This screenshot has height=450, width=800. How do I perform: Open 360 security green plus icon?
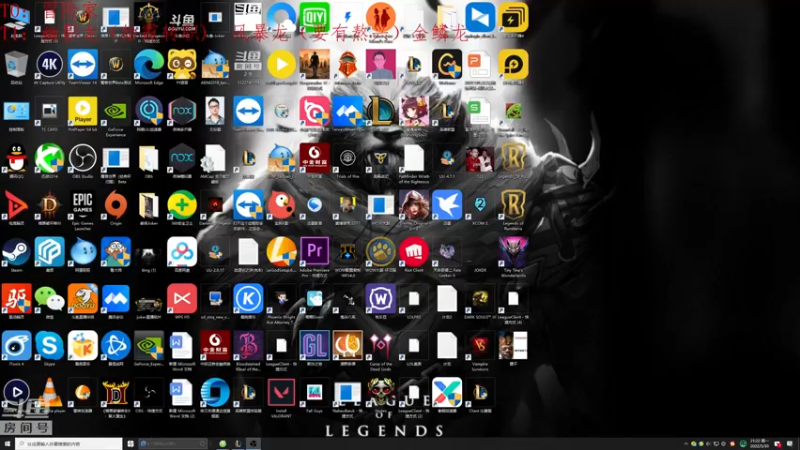point(182,205)
